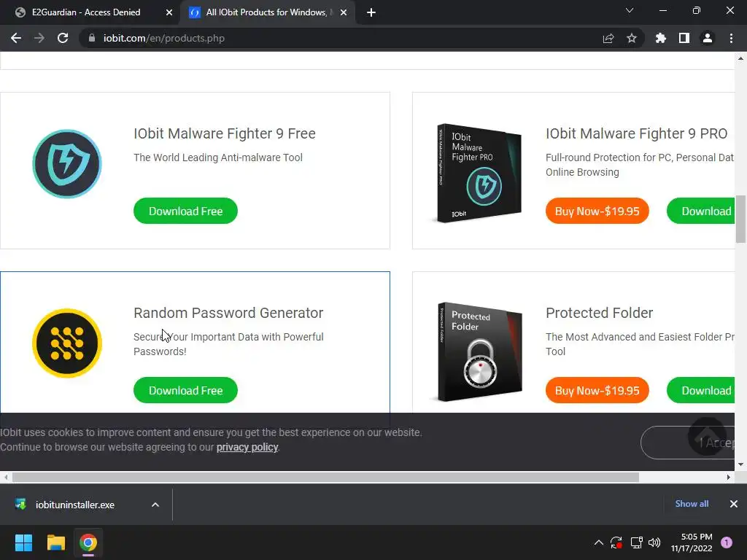Open a new tab with the plus button
The image size is (747, 560).
click(371, 12)
